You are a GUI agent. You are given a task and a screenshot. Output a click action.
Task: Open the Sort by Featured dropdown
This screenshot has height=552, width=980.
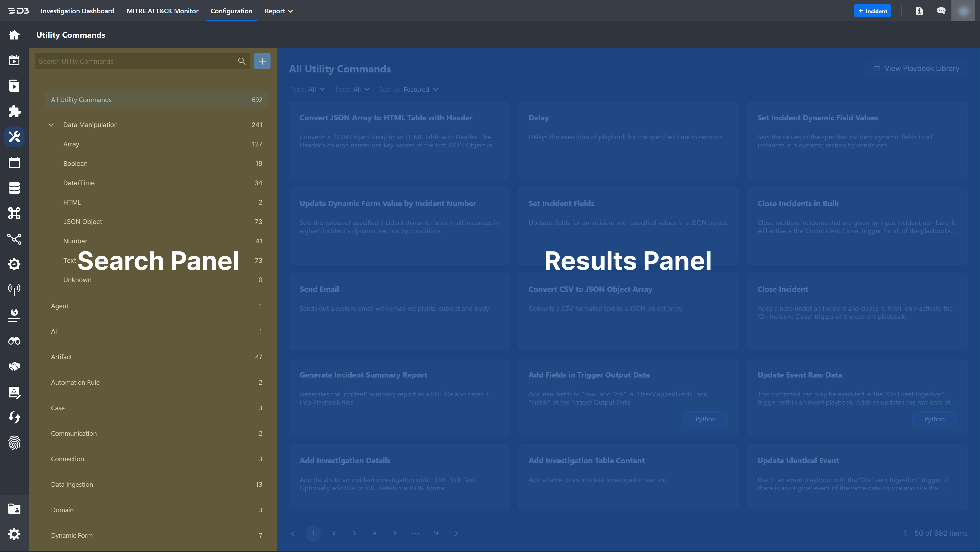pos(420,90)
